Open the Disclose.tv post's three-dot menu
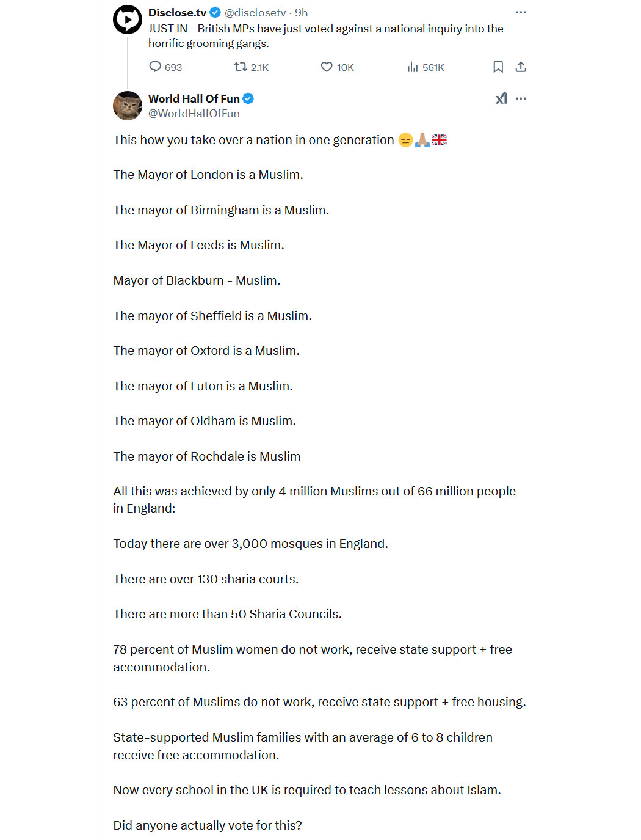Viewport: 641px width, 840px height. pyautogui.click(x=521, y=12)
